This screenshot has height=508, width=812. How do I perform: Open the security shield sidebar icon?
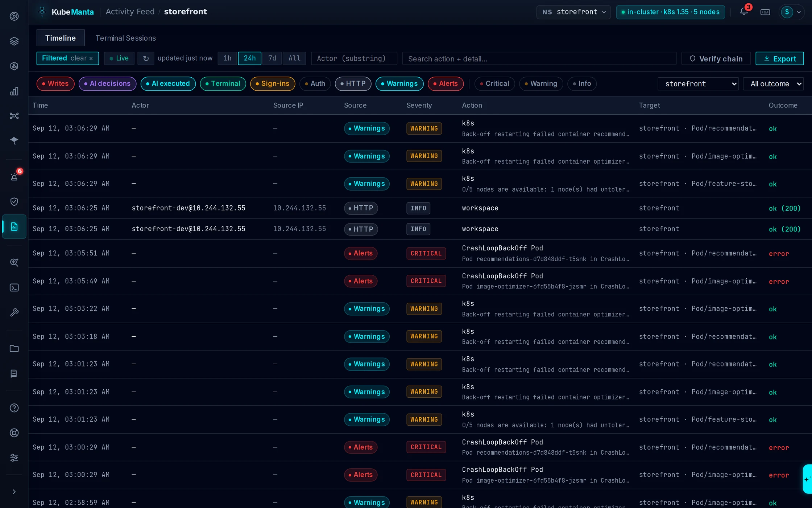[x=14, y=202]
